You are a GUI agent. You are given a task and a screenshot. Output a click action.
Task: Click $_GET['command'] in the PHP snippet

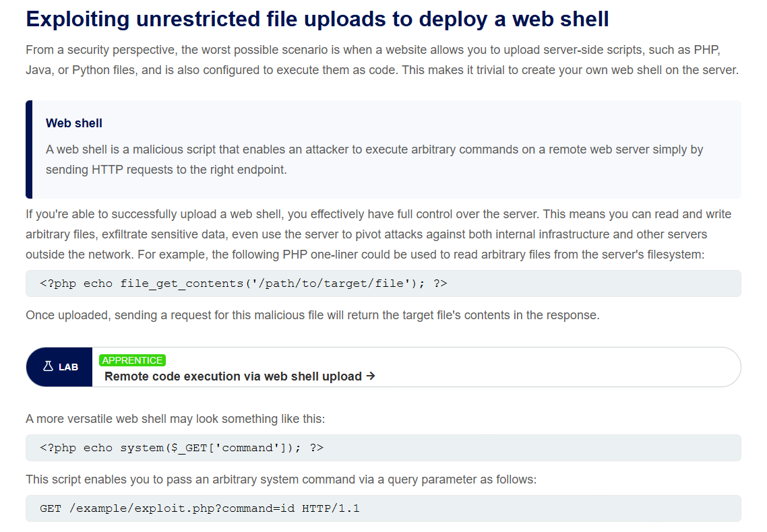point(229,448)
